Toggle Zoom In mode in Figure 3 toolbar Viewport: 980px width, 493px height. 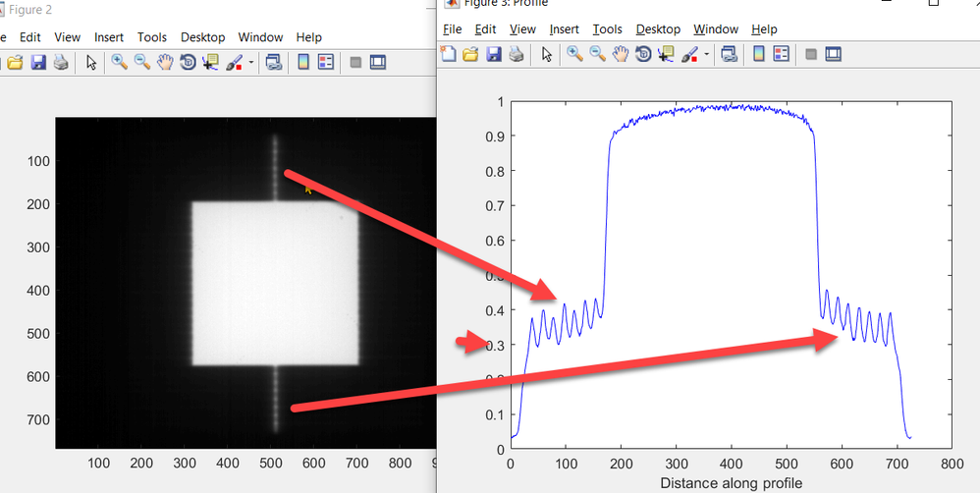(x=575, y=54)
